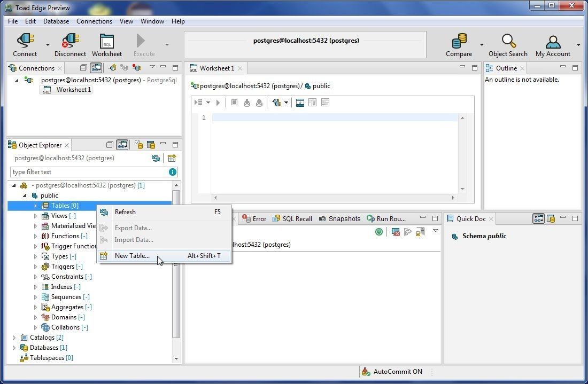Collapse all in Connections panel
Image resolution: width=588 pixels, height=384 pixels.
(x=83, y=68)
